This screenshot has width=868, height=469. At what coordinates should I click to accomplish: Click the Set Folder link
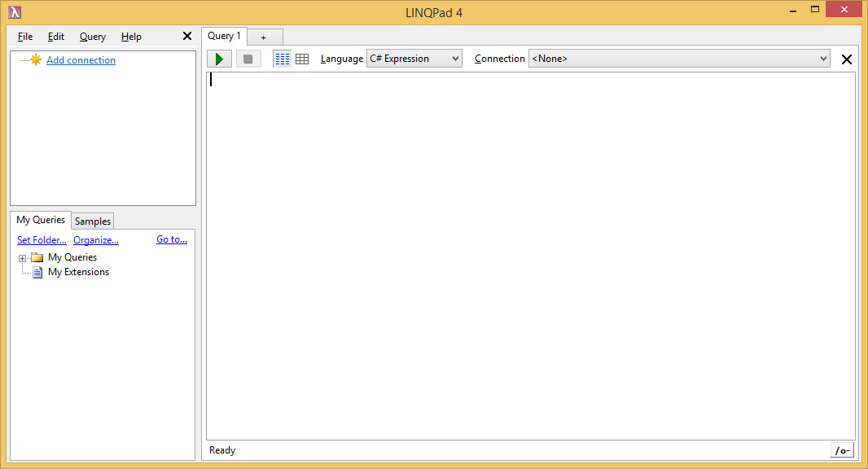(x=42, y=240)
